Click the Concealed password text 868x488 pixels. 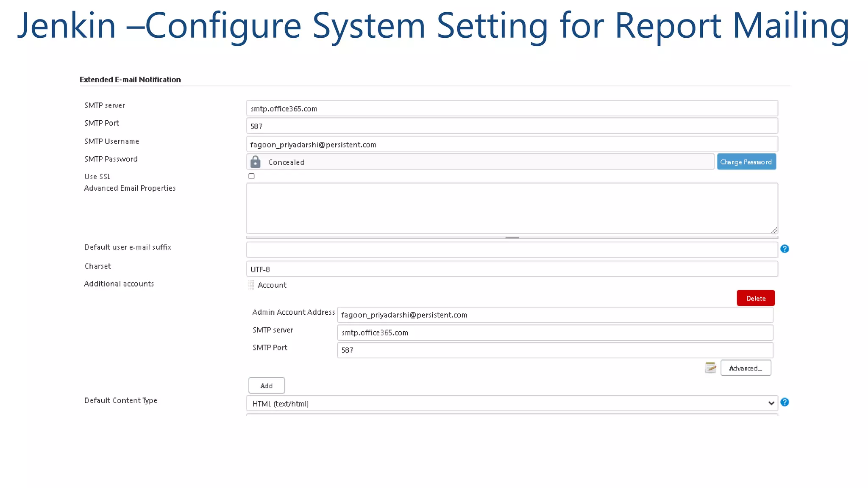click(286, 162)
